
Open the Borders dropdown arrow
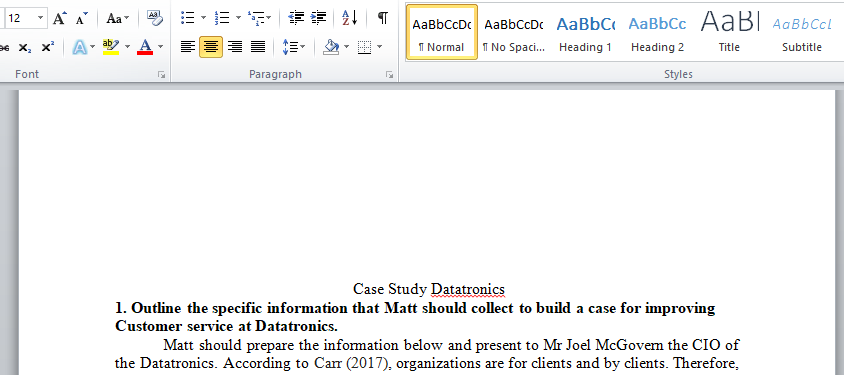pos(379,47)
